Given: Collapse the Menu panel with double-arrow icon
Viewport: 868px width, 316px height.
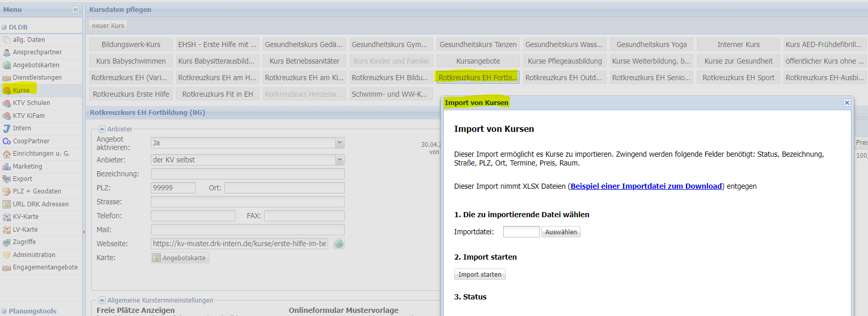Looking at the screenshot, I should [x=75, y=9].
